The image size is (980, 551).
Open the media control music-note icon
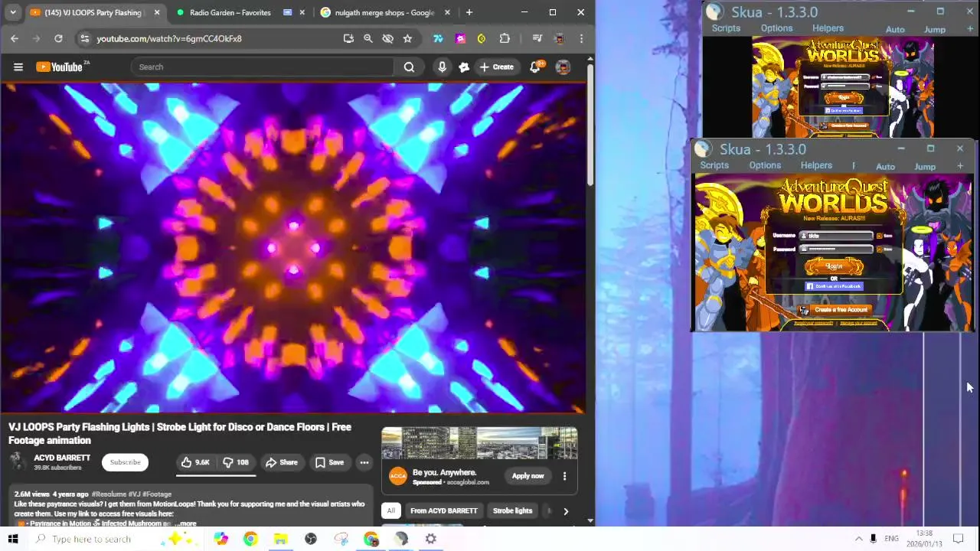pyautogui.click(x=537, y=38)
